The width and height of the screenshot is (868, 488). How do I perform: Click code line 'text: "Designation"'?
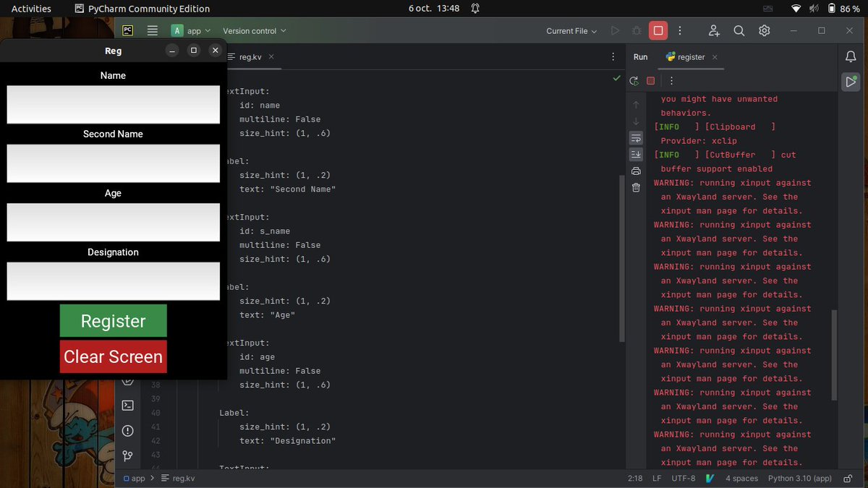pos(288,440)
